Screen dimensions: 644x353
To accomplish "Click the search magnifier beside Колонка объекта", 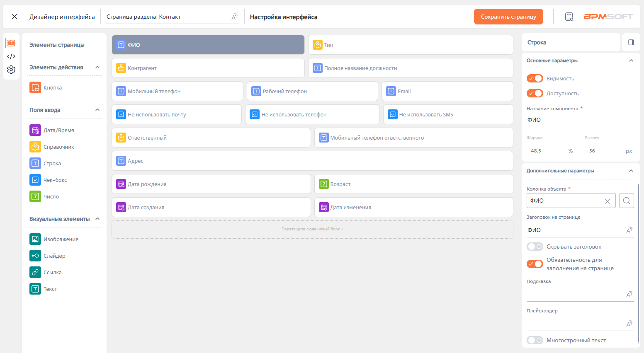I will click(626, 201).
